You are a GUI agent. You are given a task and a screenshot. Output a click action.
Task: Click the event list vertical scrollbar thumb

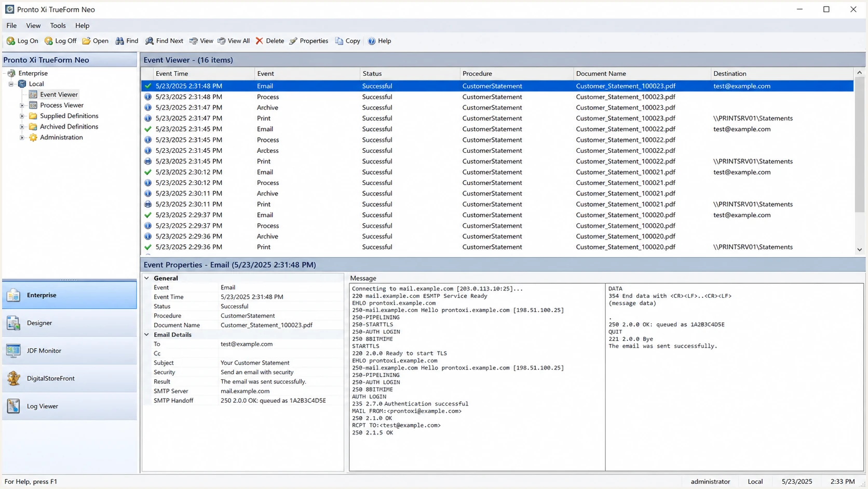(x=859, y=144)
